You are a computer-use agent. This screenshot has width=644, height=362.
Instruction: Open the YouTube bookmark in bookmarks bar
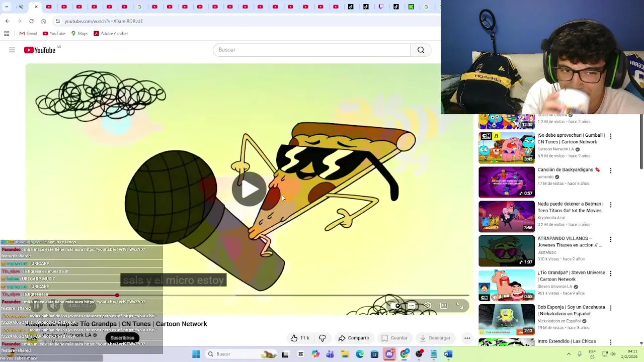[x=54, y=34]
